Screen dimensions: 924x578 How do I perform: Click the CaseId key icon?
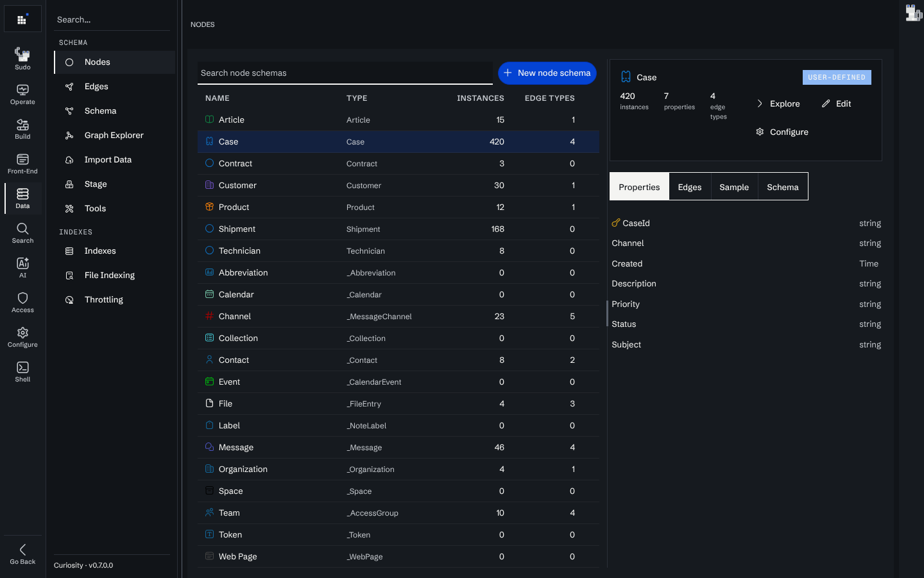616,223
